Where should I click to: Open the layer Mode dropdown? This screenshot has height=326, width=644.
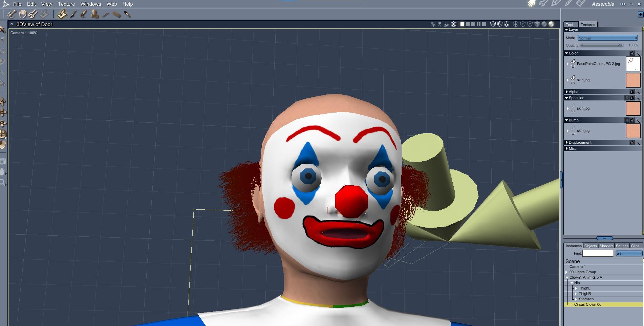click(x=608, y=38)
